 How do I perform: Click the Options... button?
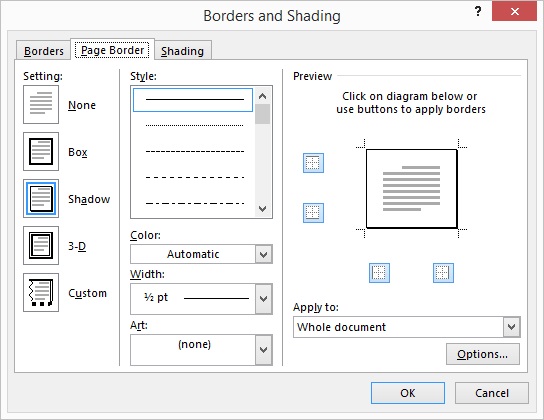coord(483,354)
